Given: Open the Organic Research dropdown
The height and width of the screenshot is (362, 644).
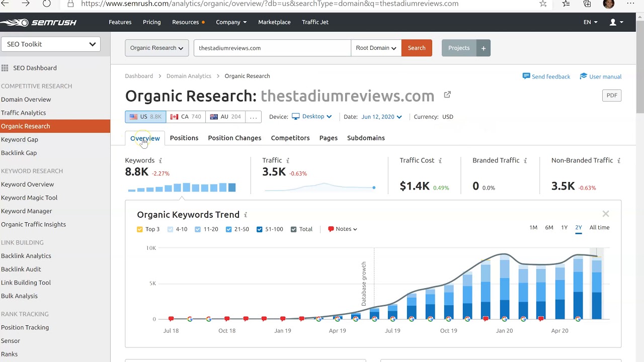Looking at the screenshot, I should point(157,48).
